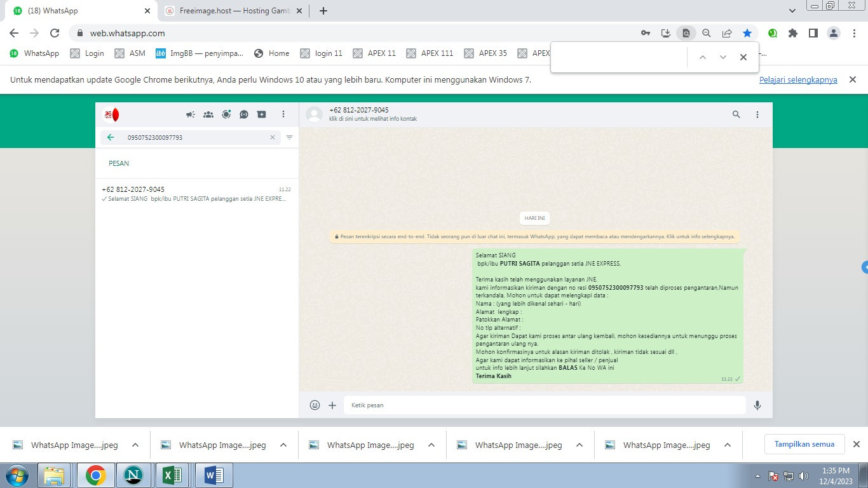Click the 'Tampilkan semua' downloads button
Image resolution: width=868 pixels, height=488 pixels.
[x=804, y=444]
